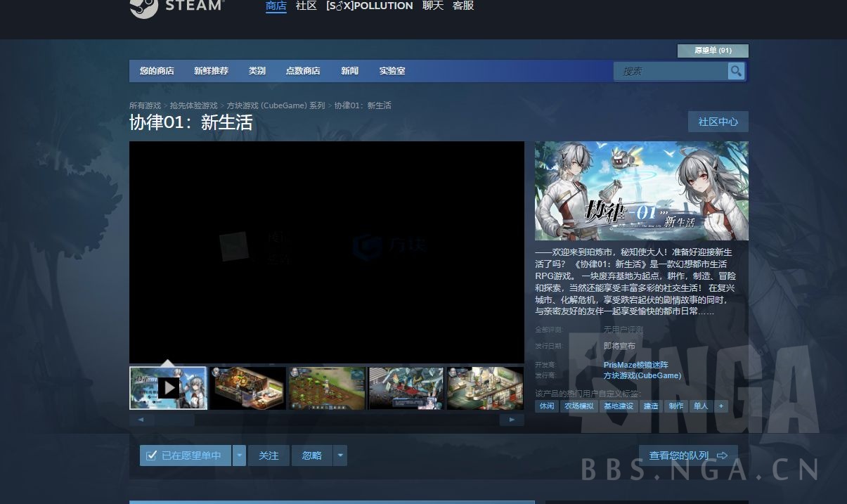Play the trailer video thumbnail

(x=169, y=387)
